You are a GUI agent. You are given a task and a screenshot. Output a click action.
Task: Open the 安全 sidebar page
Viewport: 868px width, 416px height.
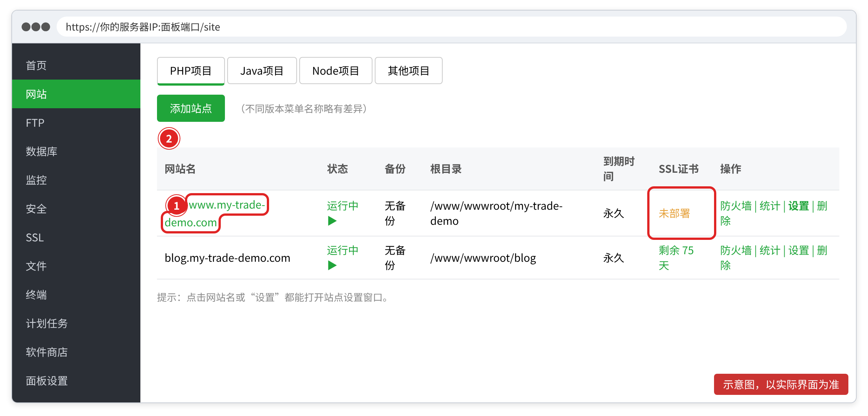[x=76, y=209]
